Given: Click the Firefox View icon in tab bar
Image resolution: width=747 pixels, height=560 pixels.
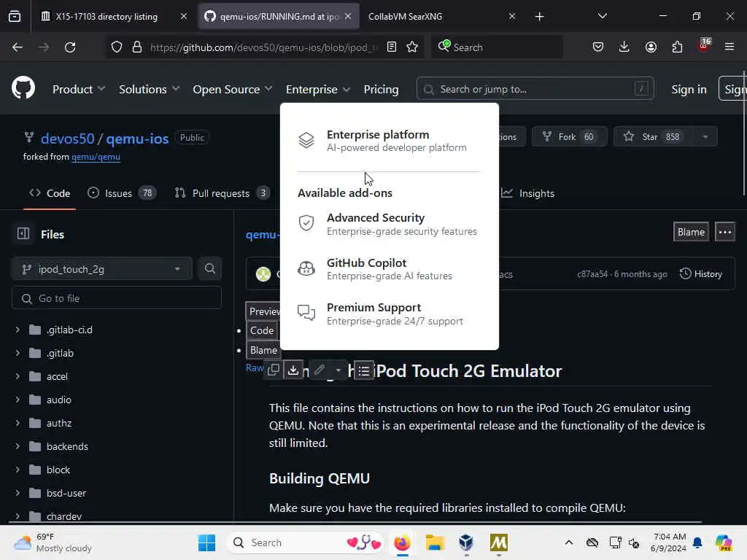Looking at the screenshot, I should click(x=15, y=16).
